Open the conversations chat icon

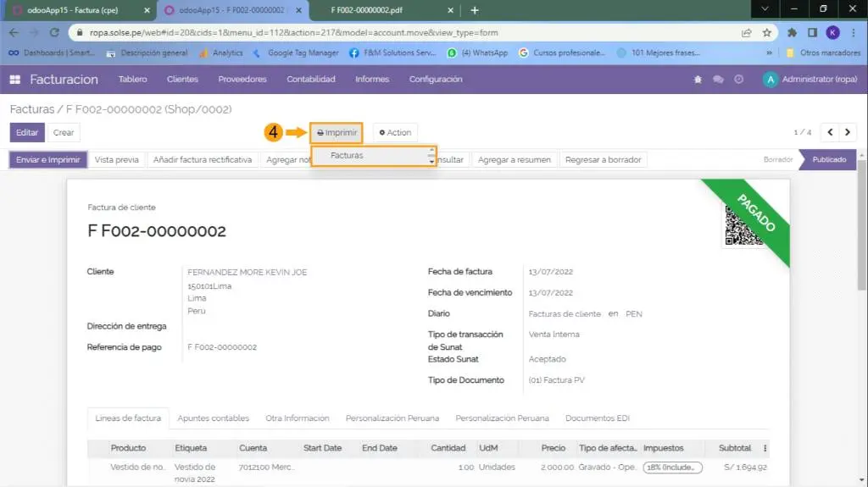click(718, 80)
